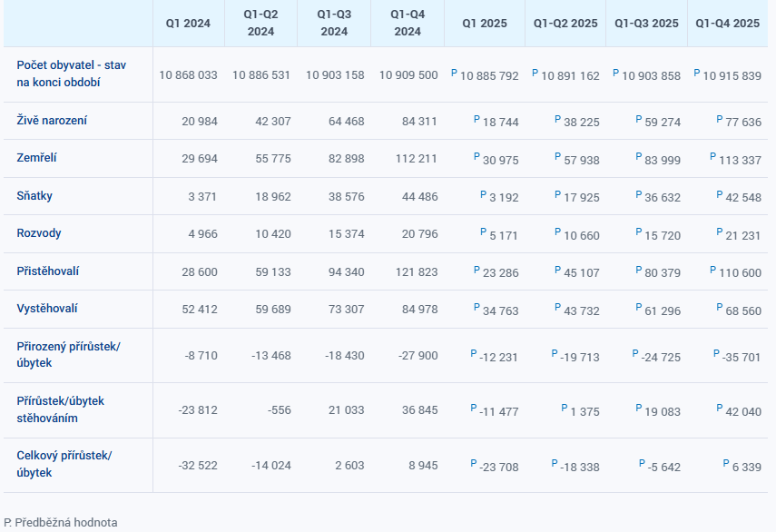Click the P marker beside value 10 885 792
776x532 pixels.
click(x=454, y=72)
